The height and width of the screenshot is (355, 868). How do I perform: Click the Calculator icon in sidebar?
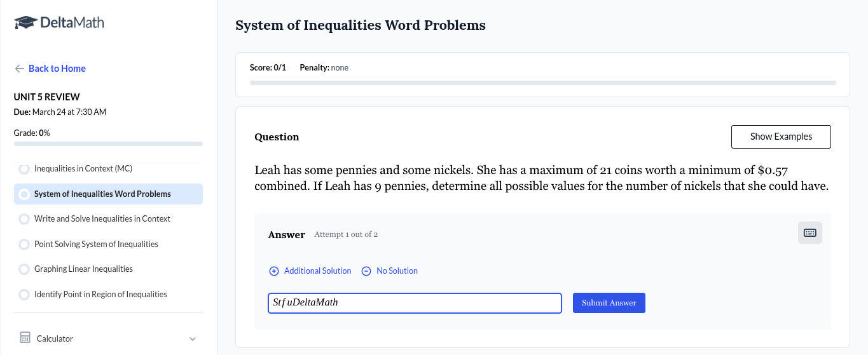(x=25, y=338)
